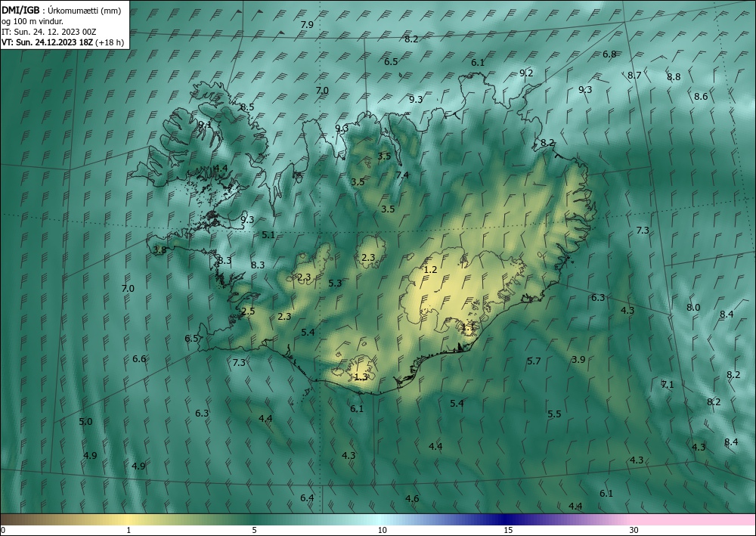Click the map value 6.6
Viewport: 756px width, 536px height.
(x=139, y=358)
